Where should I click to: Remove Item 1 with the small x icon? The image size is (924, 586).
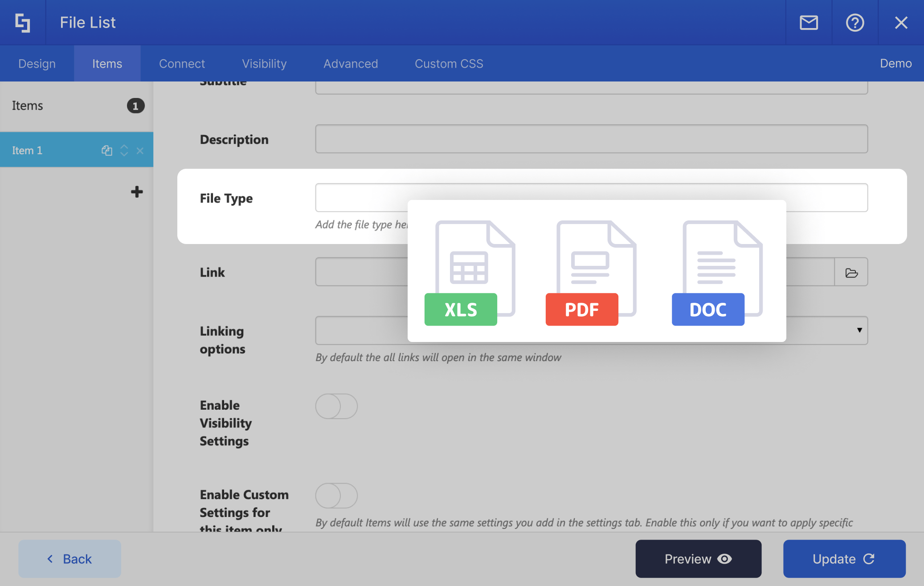pos(140,151)
